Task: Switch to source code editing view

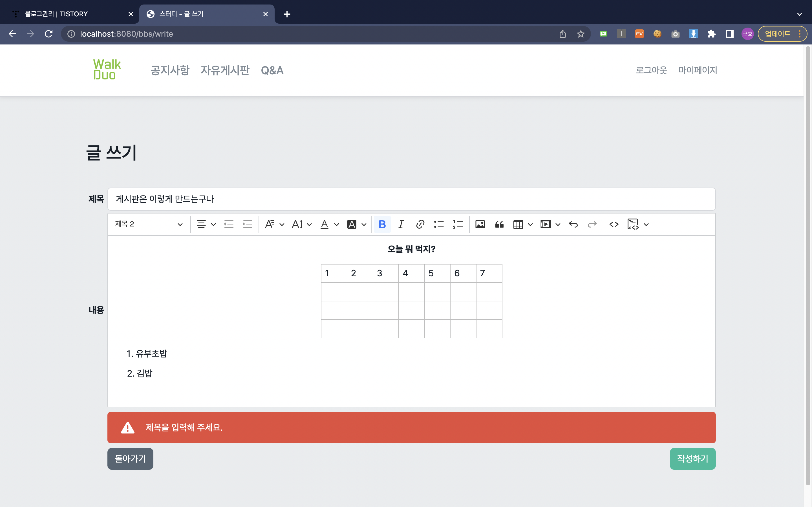Action: coord(614,224)
